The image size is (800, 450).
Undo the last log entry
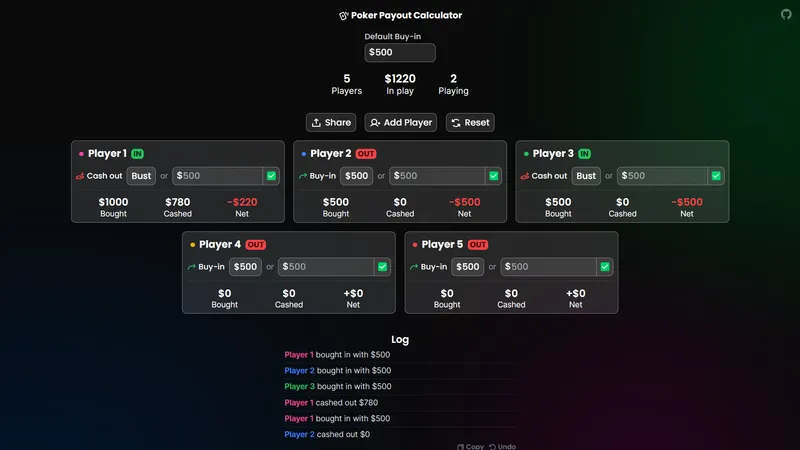click(x=502, y=446)
